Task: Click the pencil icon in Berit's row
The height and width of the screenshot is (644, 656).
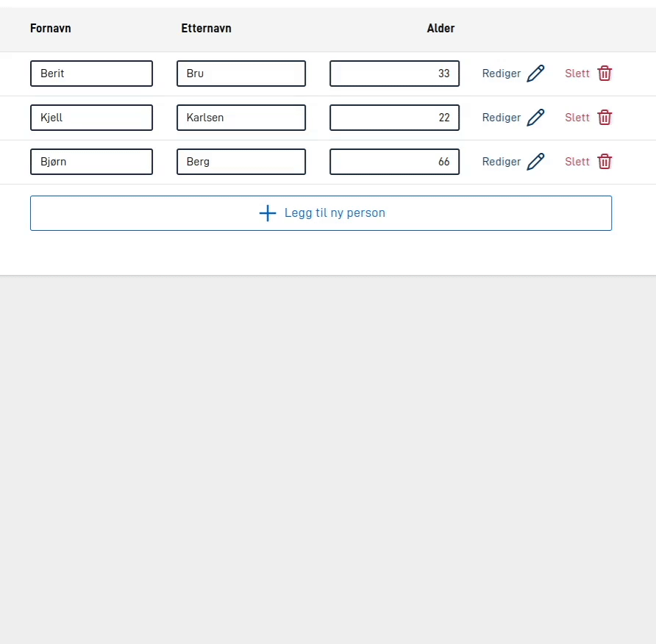Action: 535,74
